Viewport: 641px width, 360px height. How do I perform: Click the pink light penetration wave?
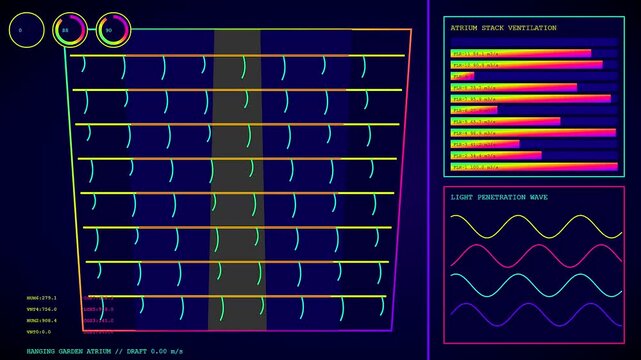click(x=536, y=256)
